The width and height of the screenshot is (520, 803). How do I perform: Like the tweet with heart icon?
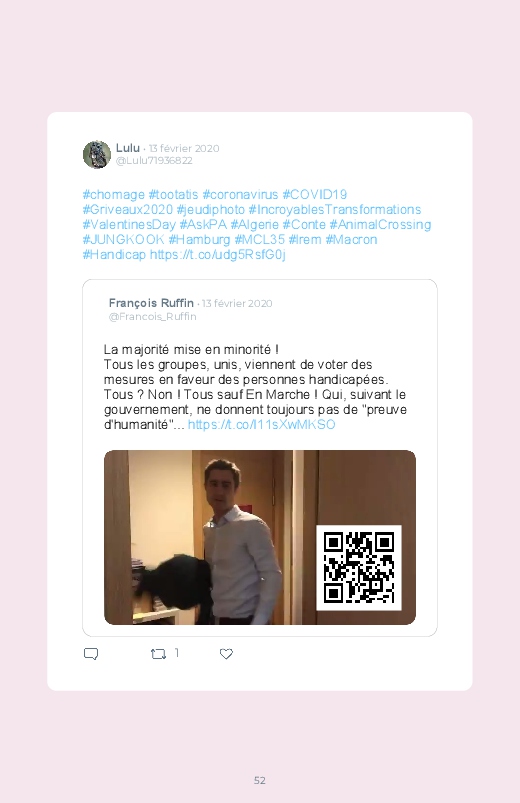point(226,654)
